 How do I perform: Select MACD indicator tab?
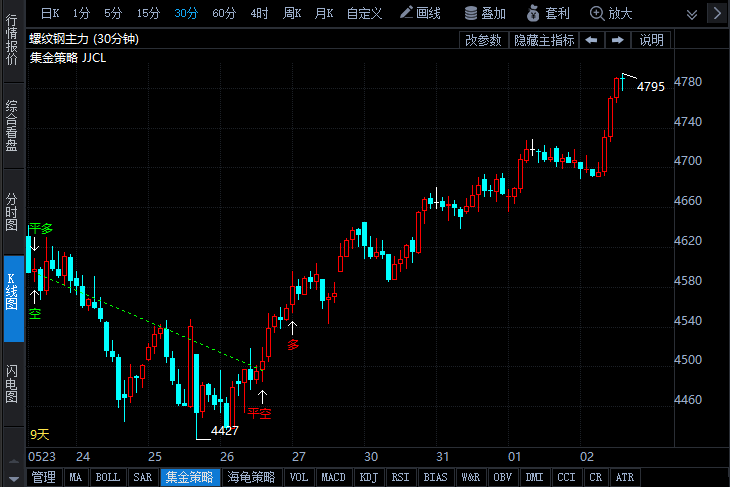pyautogui.click(x=333, y=477)
